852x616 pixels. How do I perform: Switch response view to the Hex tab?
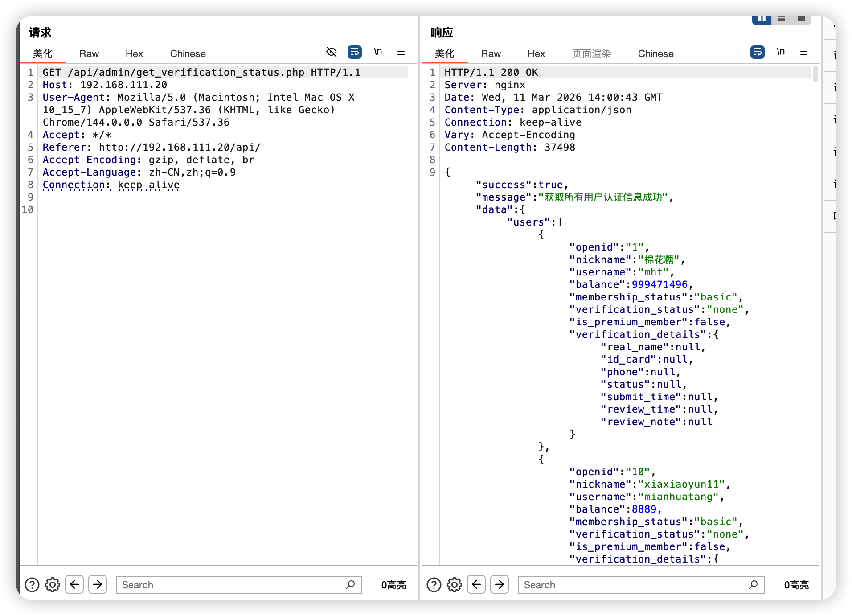click(536, 53)
